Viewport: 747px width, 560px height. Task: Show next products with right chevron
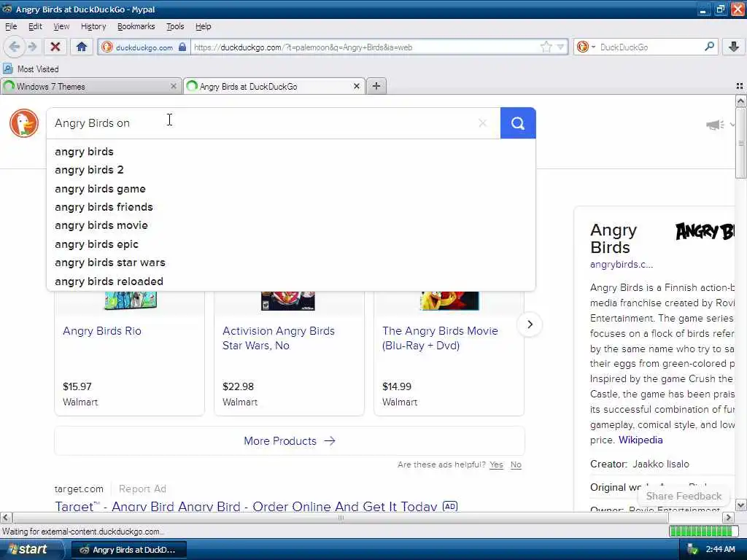[530, 324]
